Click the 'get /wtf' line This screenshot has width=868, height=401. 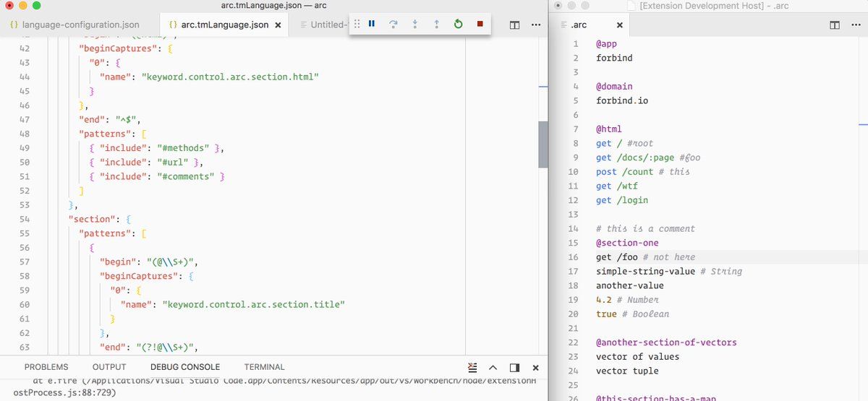(x=617, y=186)
